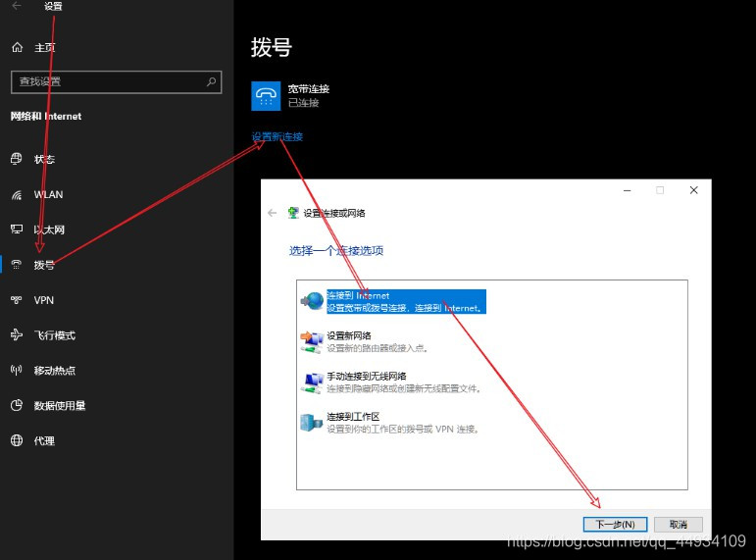Viewport: 756px width, 560px height.
Task: Click the 移动热点 hotspot icon
Action: click(17, 370)
